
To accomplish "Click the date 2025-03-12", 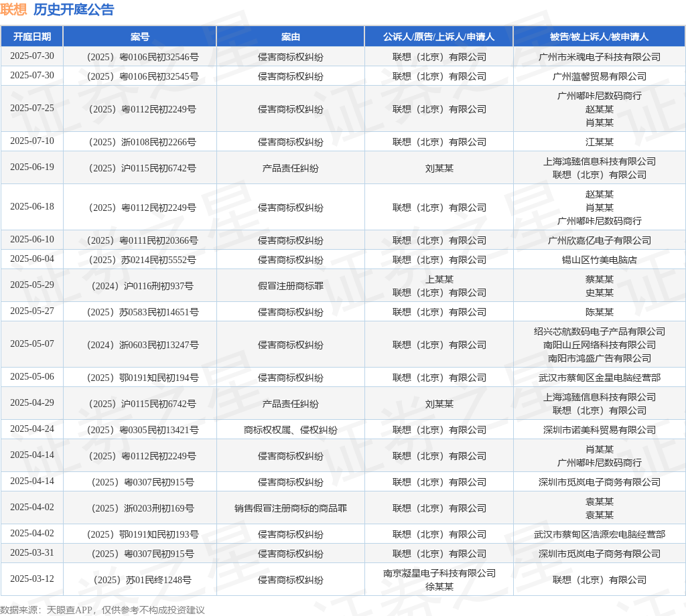I will pyautogui.click(x=32, y=579).
